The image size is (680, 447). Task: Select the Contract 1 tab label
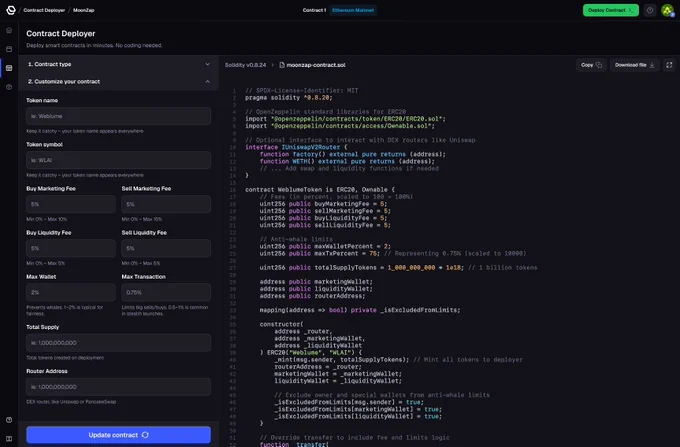coord(314,10)
